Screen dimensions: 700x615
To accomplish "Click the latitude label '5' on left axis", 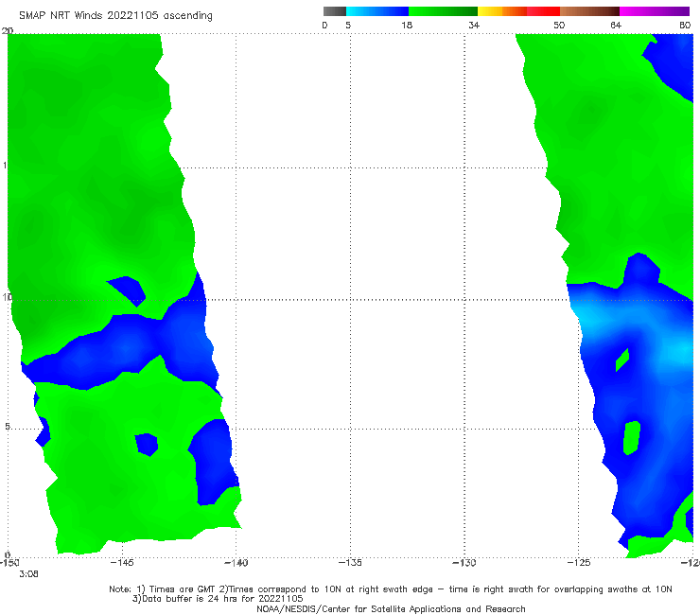I will 7,427.
